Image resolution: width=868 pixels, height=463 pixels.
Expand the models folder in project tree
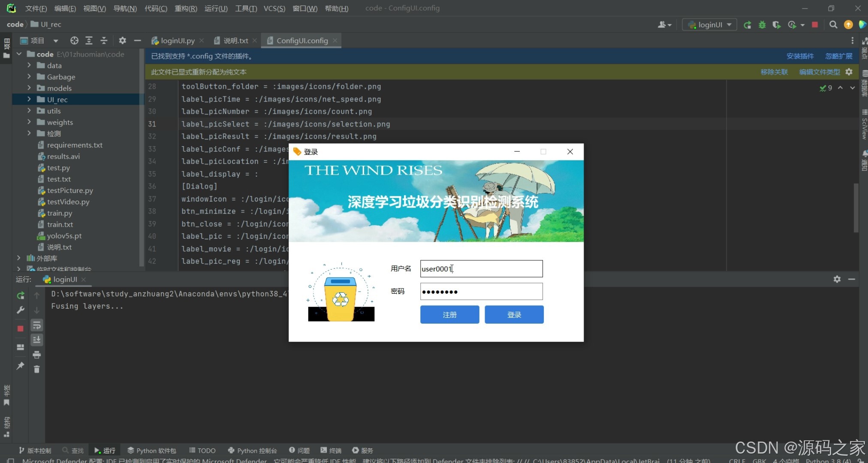29,88
